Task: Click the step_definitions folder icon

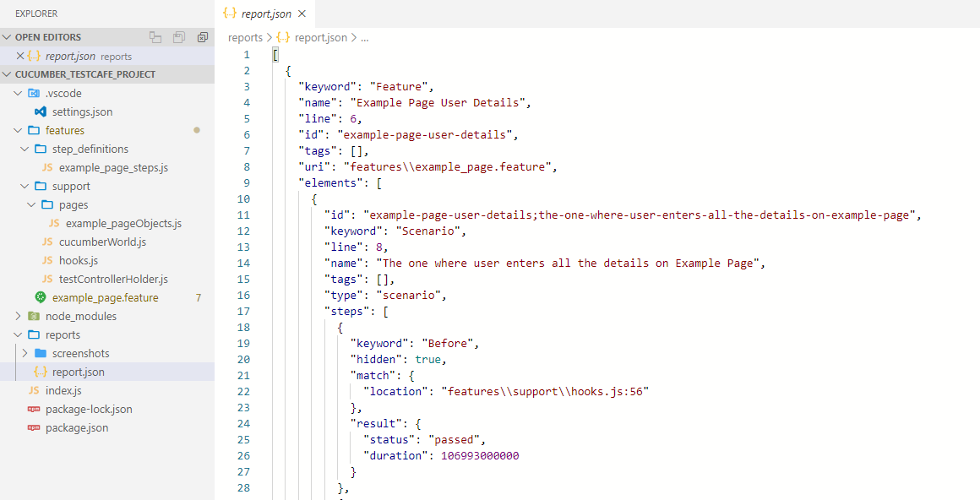Action: point(41,149)
